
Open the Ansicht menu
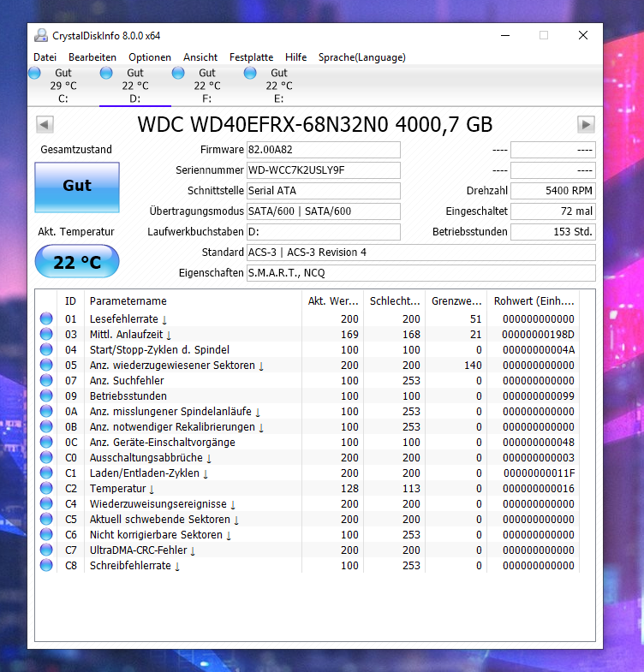click(x=200, y=57)
